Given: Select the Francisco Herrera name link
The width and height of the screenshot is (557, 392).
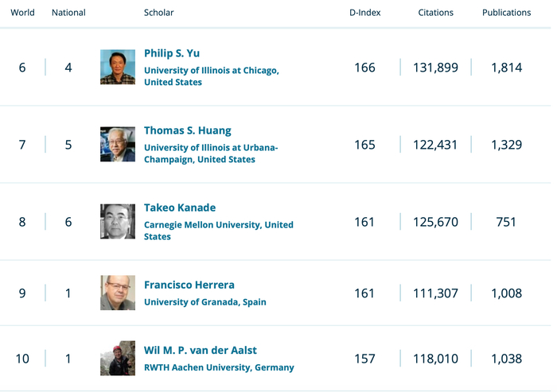Looking at the screenshot, I should [x=189, y=285].
